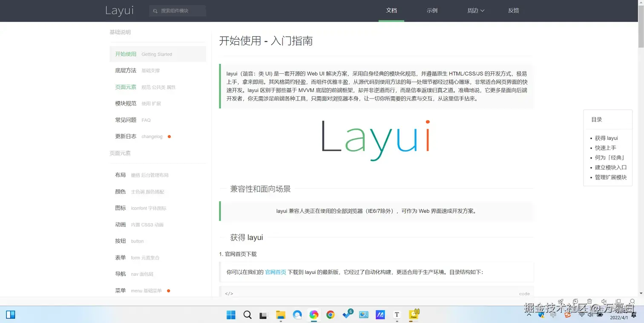
Task: Open the Windows Start menu
Action: (x=231, y=315)
